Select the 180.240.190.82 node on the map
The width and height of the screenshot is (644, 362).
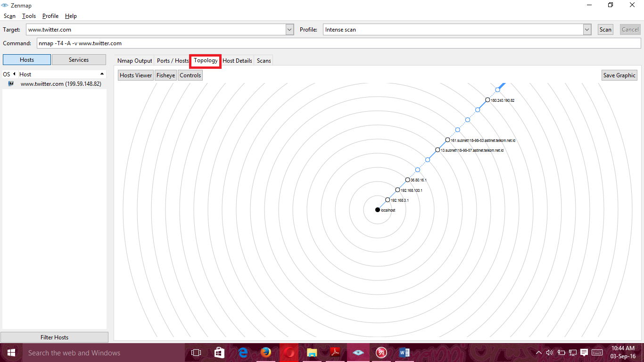click(x=487, y=99)
